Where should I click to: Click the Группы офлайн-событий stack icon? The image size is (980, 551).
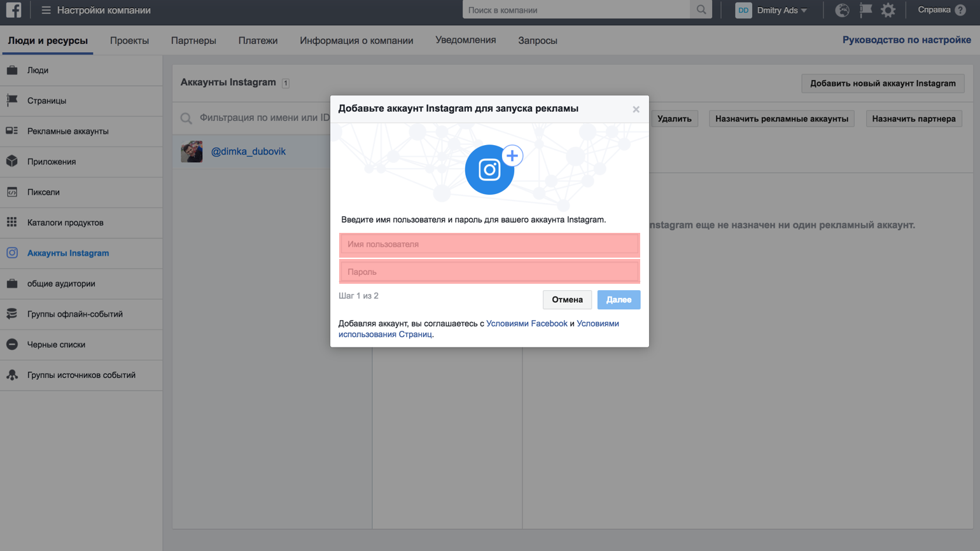pos(12,314)
